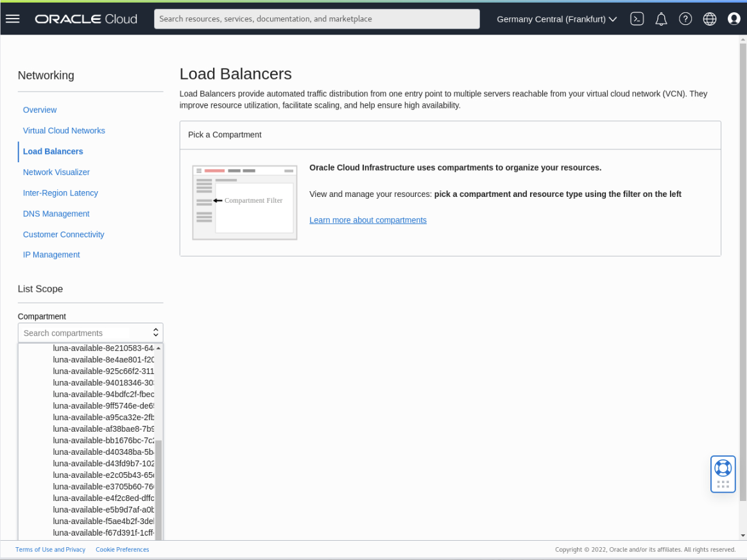Launch Cloud Shell from the top bar
This screenshot has width=747, height=560.
(637, 19)
